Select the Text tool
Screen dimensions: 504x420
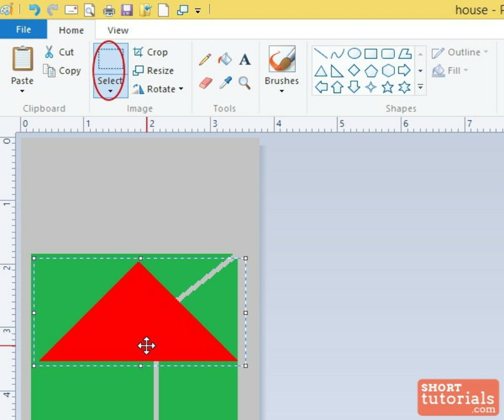(245, 60)
